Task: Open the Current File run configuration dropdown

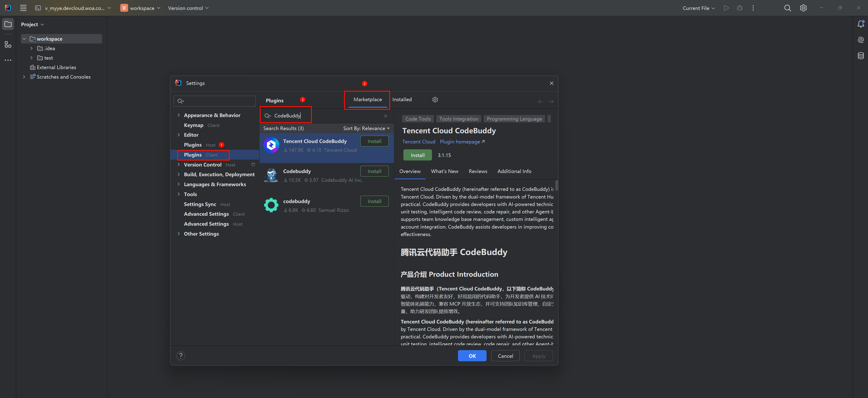Action: click(x=698, y=8)
